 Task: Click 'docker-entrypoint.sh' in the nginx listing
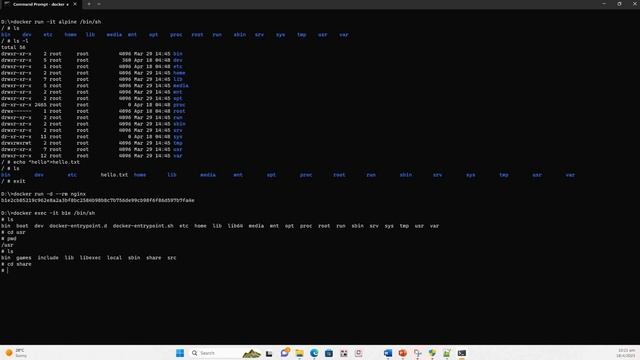click(x=143, y=226)
